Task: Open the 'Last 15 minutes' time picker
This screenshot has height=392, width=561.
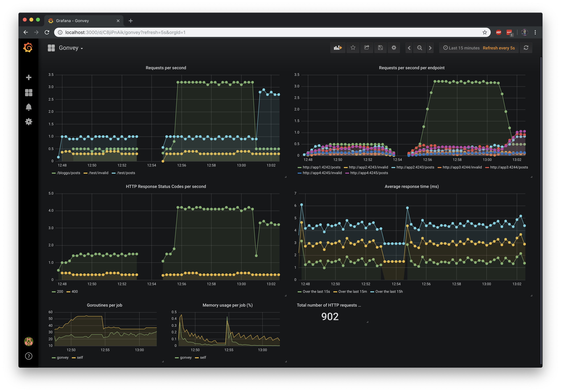Action: pyautogui.click(x=464, y=48)
